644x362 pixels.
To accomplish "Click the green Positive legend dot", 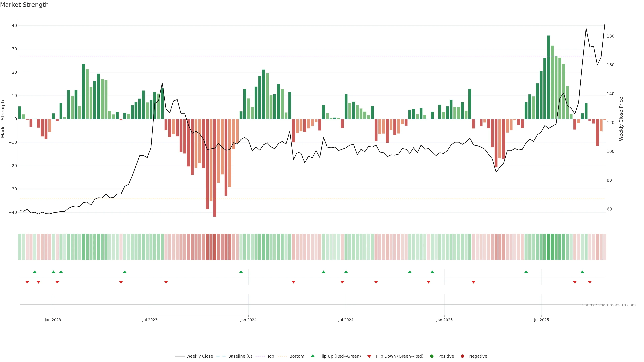I will tap(432, 356).
